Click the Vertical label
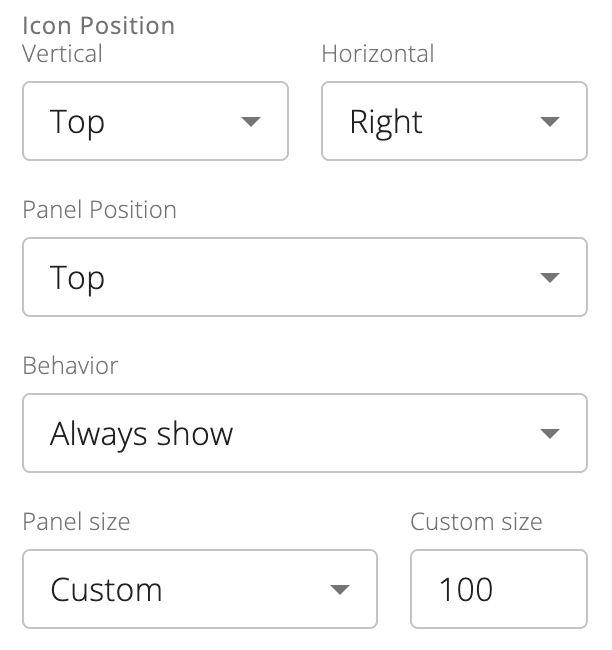 tap(62, 54)
